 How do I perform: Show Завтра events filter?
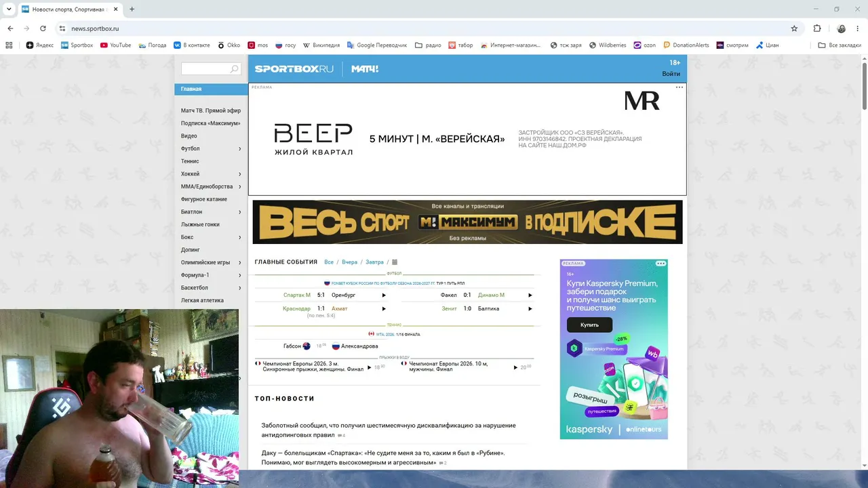click(374, 262)
